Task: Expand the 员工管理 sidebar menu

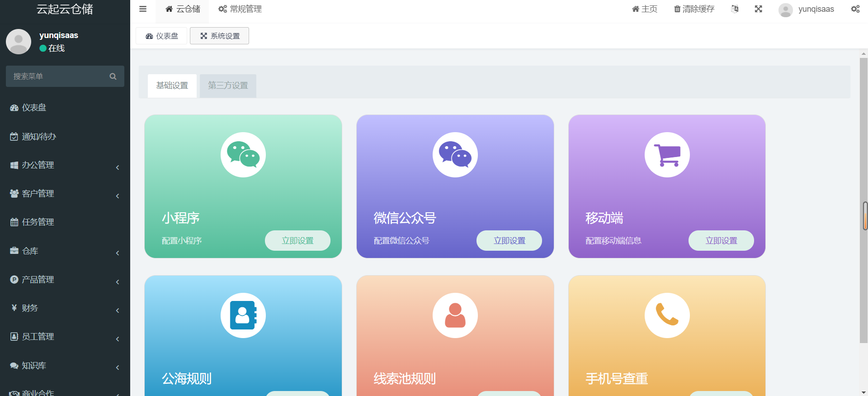Action: [x=65, y=337]
